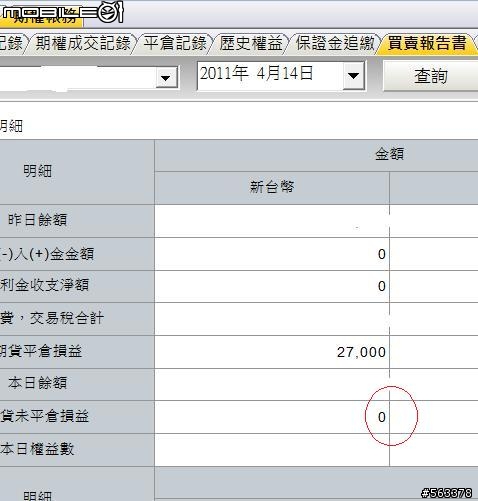Viewport: 478px width, 501px height.
Task: Click the 0 value in 入金金額 row
Action: click(382, 255)
